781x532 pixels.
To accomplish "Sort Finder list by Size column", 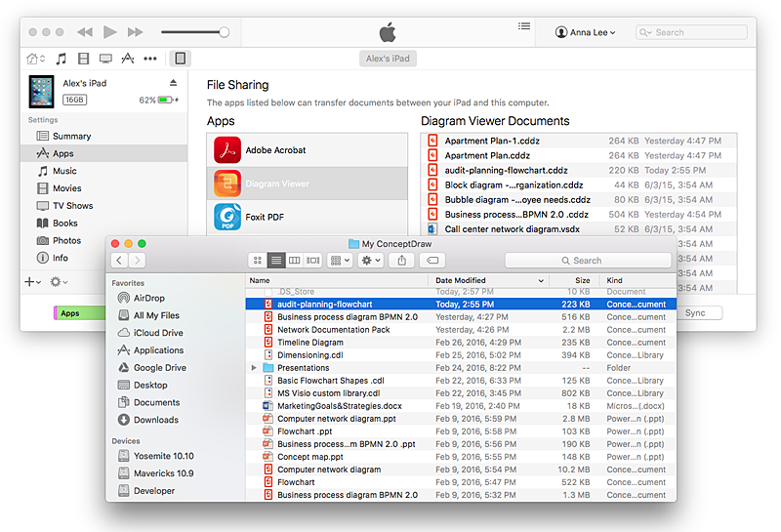I will pyautogui.click(x=574, y=280).
